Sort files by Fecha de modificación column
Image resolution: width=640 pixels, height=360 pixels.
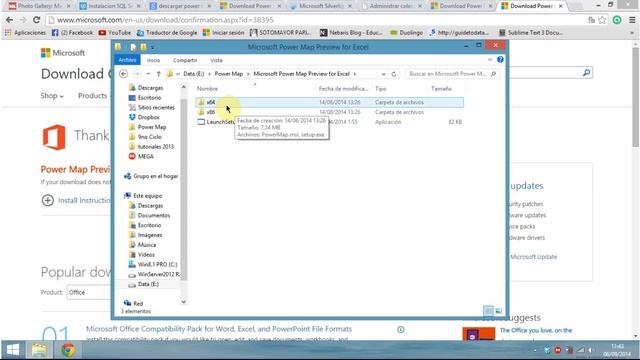344,89
